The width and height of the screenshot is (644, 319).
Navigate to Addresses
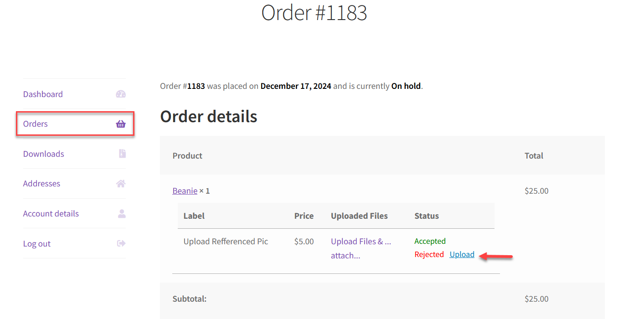click(x=41, y=183)
